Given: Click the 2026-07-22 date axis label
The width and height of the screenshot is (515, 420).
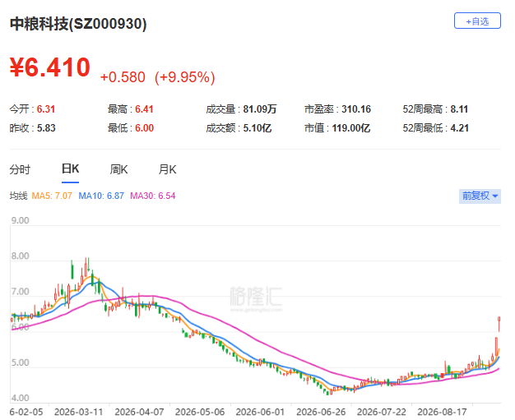Looking at the screenshot, I should [382, 412].
